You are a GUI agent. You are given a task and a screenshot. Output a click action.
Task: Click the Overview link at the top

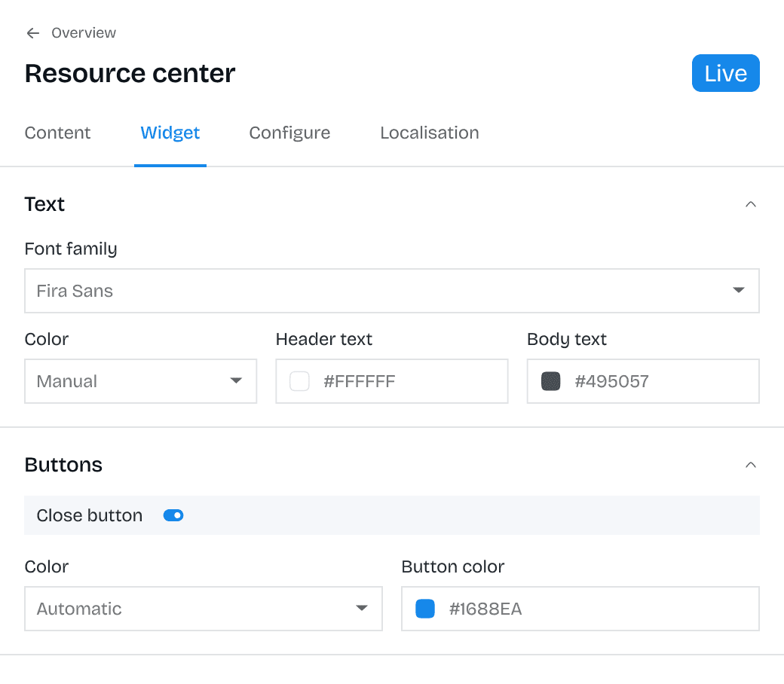83,32
